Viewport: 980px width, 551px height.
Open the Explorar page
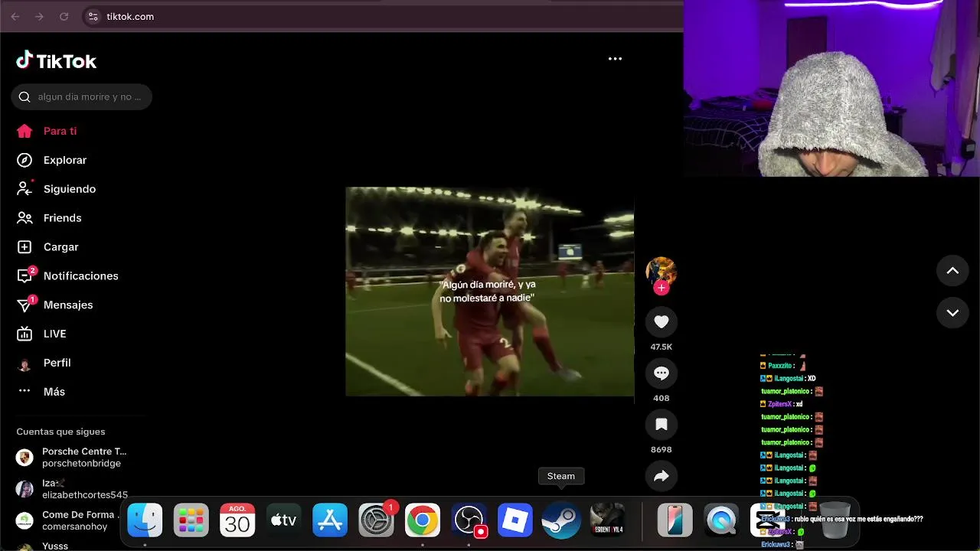coord(51,160)
